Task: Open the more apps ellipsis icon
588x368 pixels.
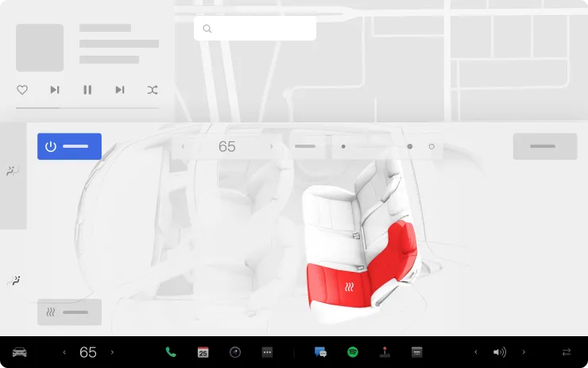Action: 267,352
